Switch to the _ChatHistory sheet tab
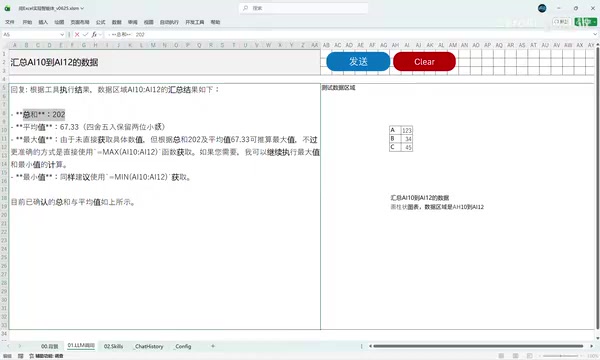 pyautogui.click(x=149, y=346)
